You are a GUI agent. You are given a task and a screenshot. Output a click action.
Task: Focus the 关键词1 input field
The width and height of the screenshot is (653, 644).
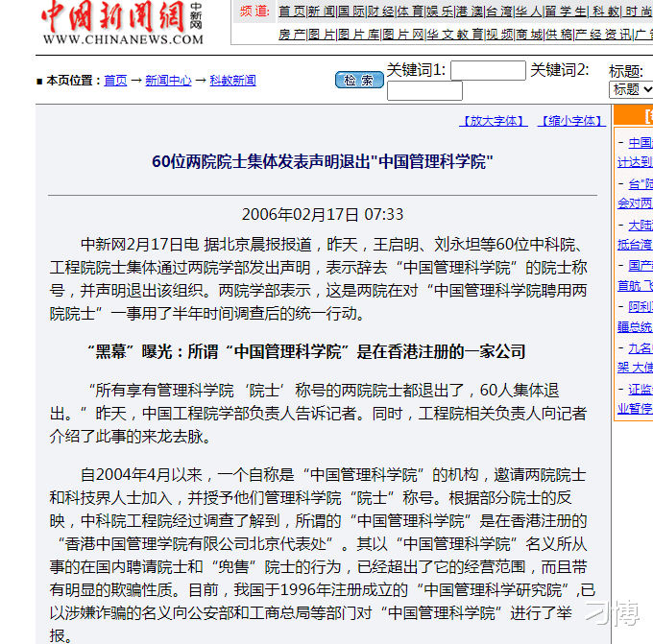click(x=488, y=70)
